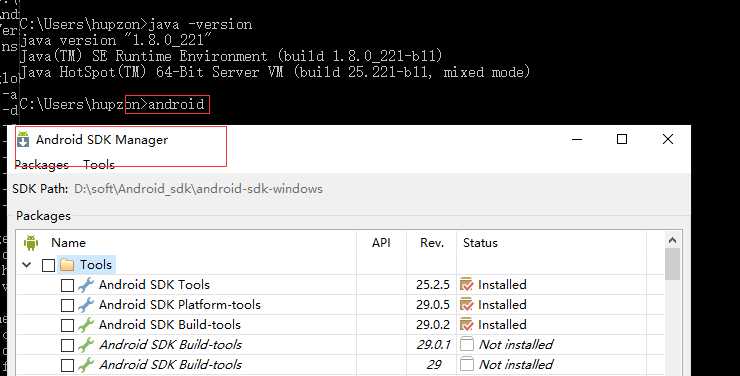
Task: Click the green wrench icon for Build-tools revision 29
Action: (x=86, y=365)
